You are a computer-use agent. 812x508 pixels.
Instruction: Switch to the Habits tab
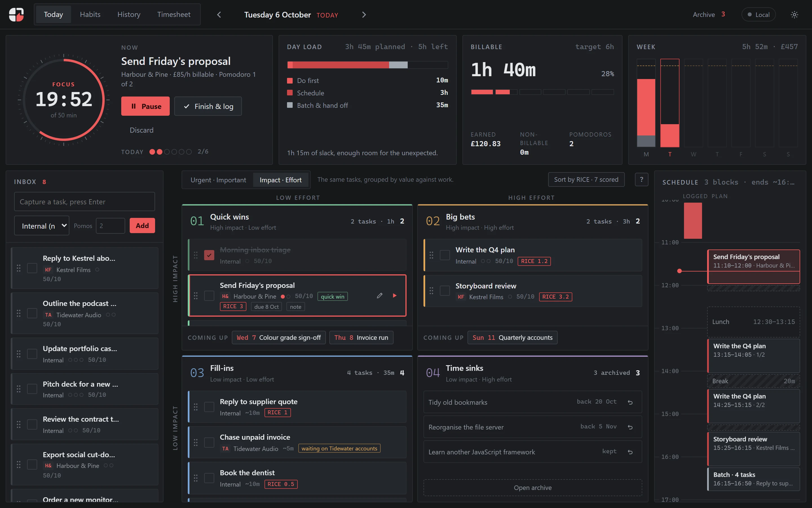[x=90, y=14]
